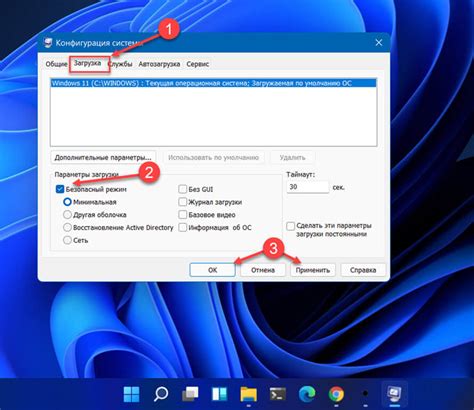Open the Widgets panel icon

point(219,394)
